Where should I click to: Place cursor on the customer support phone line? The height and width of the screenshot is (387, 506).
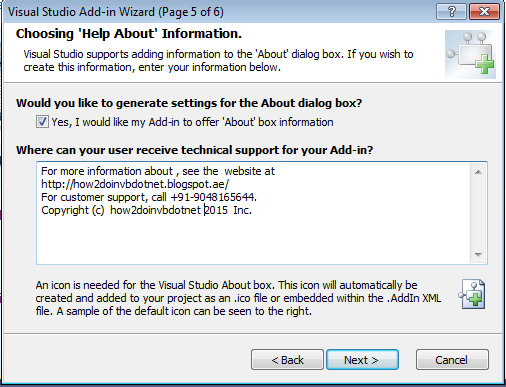point(149,197)
